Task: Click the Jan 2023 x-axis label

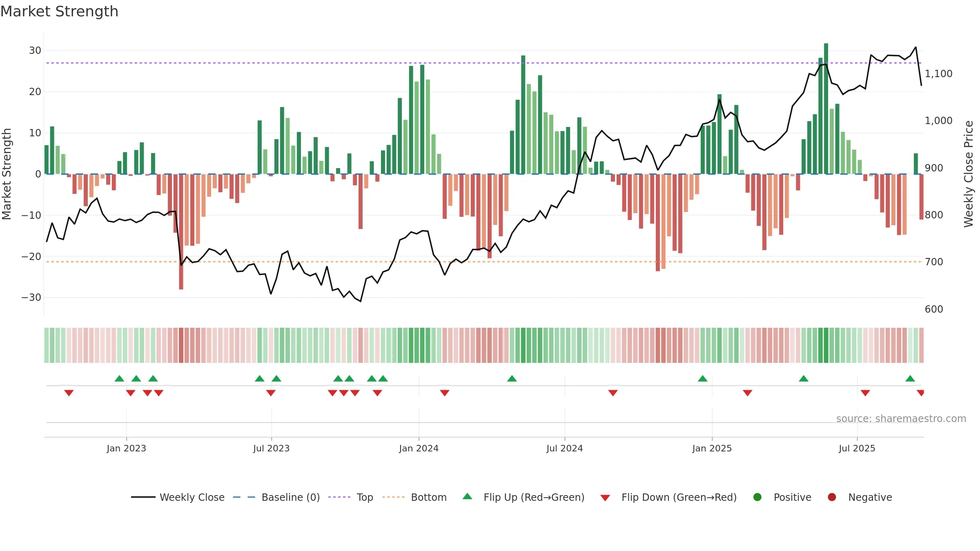Action: pos(127,448)
